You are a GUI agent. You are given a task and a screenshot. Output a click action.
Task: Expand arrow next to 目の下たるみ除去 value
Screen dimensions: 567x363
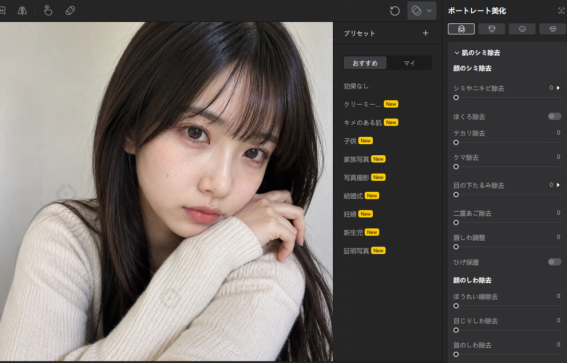558,185
